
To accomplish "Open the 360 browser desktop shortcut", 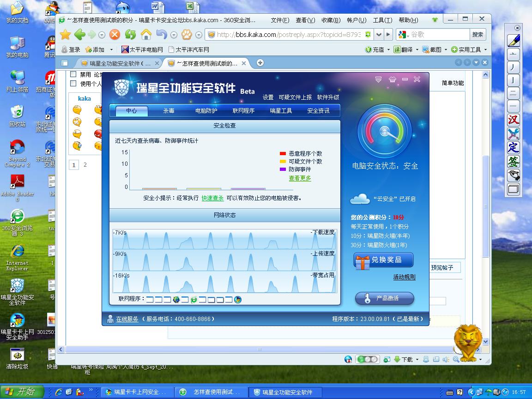I will tap(17, 222).
